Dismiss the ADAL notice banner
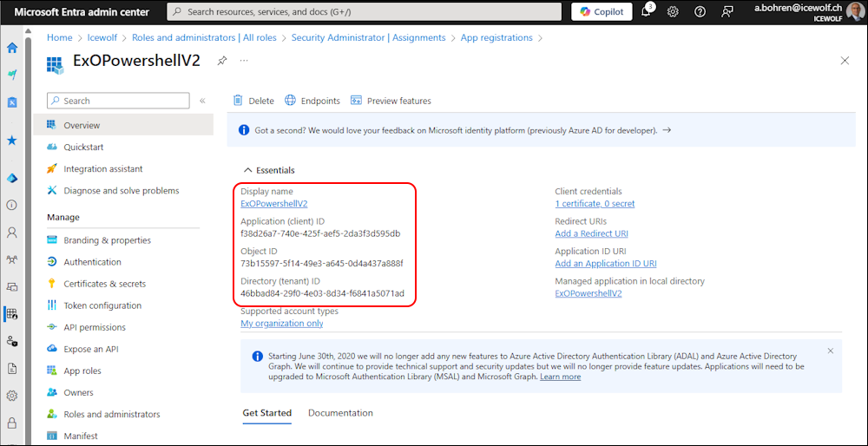This screenshot has height=446, width=868. click(831, 351)
